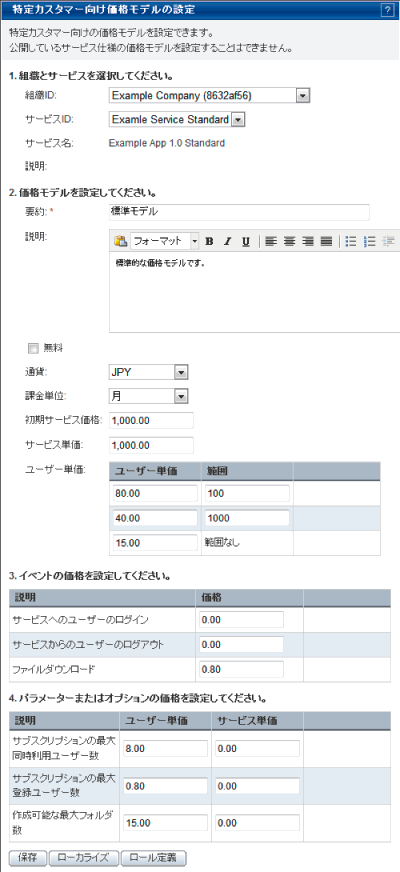Screen dimensions: 400x872
Task: Click service price field for 最大同時利用ユーザー数
Action: tap(258, 749)
